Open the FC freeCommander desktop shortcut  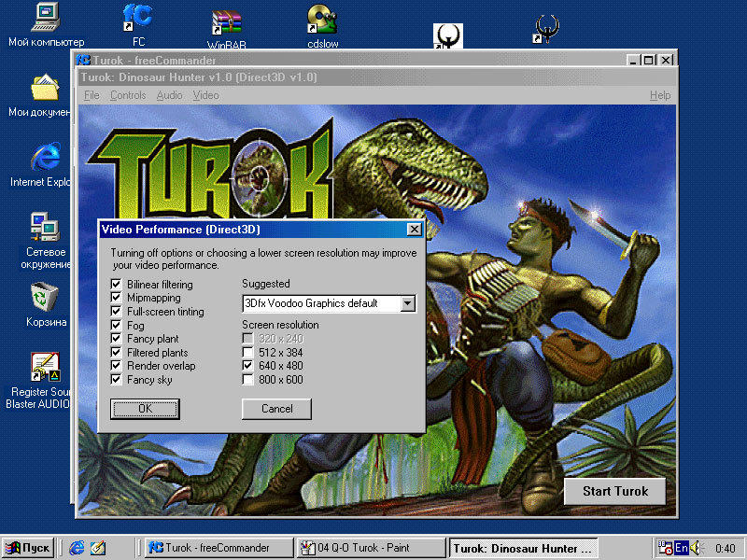(x=138, y=19)
